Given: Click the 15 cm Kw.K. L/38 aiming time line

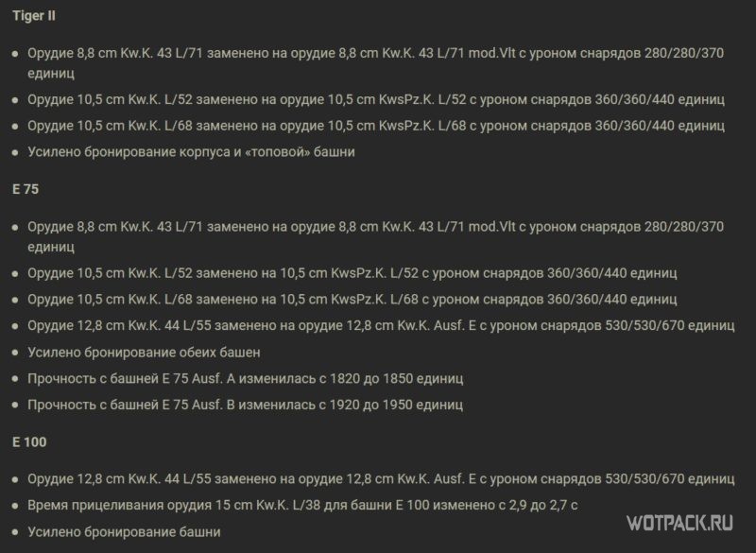Looking at the screenshot, I should [x=302, y=506].
